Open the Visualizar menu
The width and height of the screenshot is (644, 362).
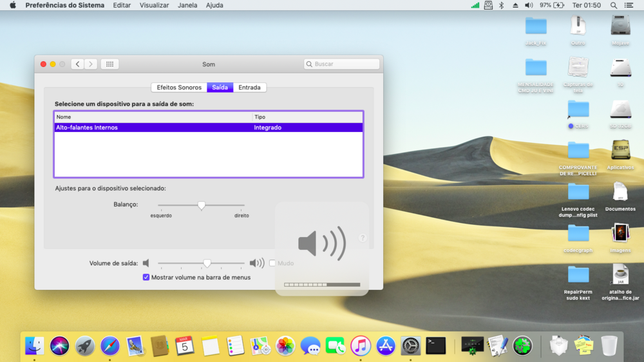pos(154,5)
